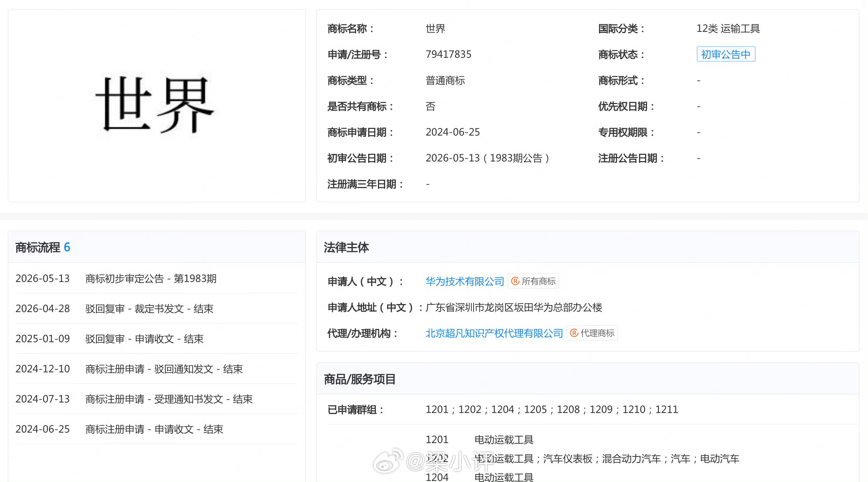Screen dimensions: 868x482
Task: Click the 2024-12-10 date in trademark flow
Action: (x=43, y=369)
